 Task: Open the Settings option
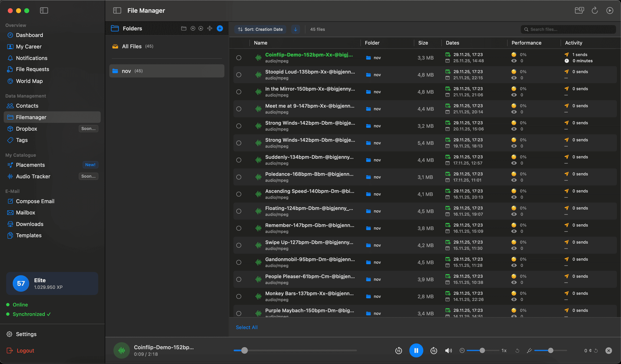tap(26, 334)
